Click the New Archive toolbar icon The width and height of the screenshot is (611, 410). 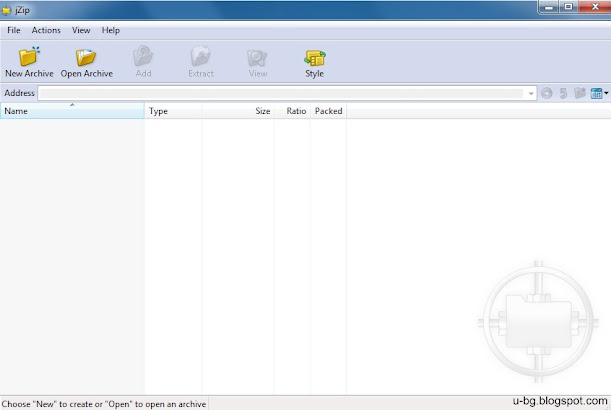click(x=29, y=57)
